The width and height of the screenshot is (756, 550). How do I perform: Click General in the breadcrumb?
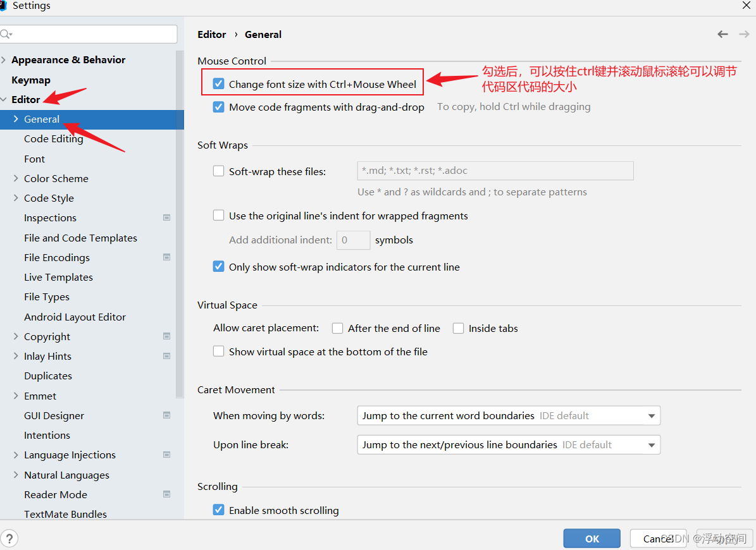(263, 34)
